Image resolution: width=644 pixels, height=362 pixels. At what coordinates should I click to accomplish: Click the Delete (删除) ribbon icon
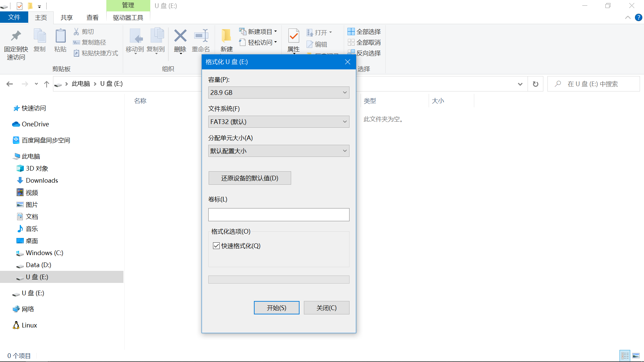(180, 36)
